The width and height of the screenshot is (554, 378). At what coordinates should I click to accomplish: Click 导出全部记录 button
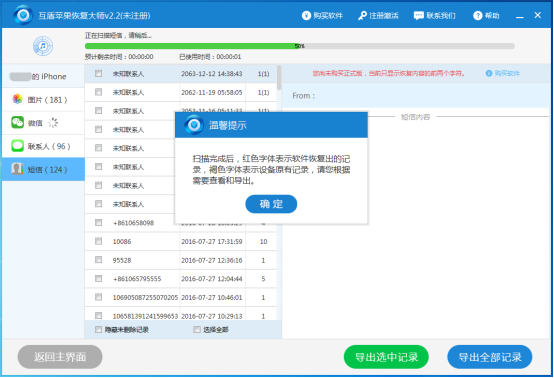490,357
